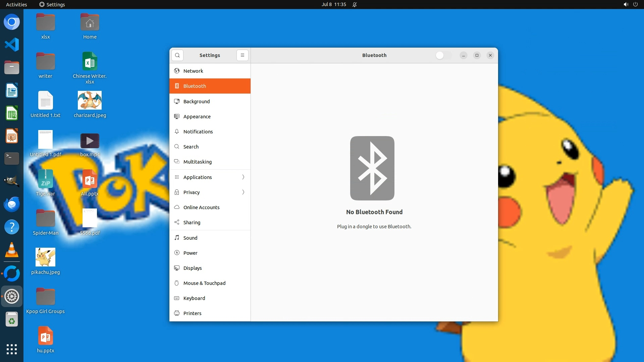Open Activities overview
Image resolution: width=644 pixels, height=362 pixels.
16,4
